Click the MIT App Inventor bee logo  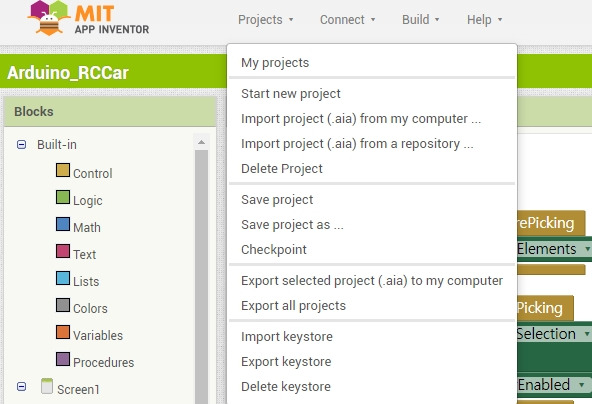click(x=49, y=18)
